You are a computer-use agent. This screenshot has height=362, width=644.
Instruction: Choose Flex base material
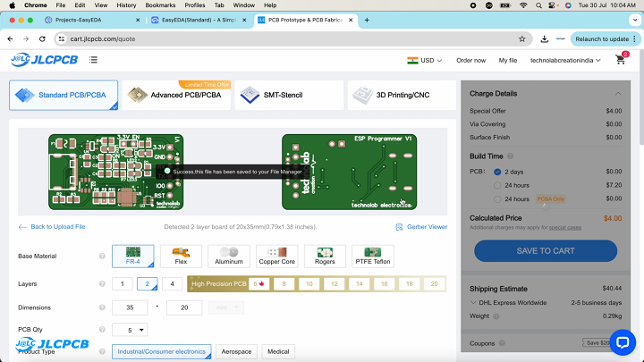[x=181, y=257]
